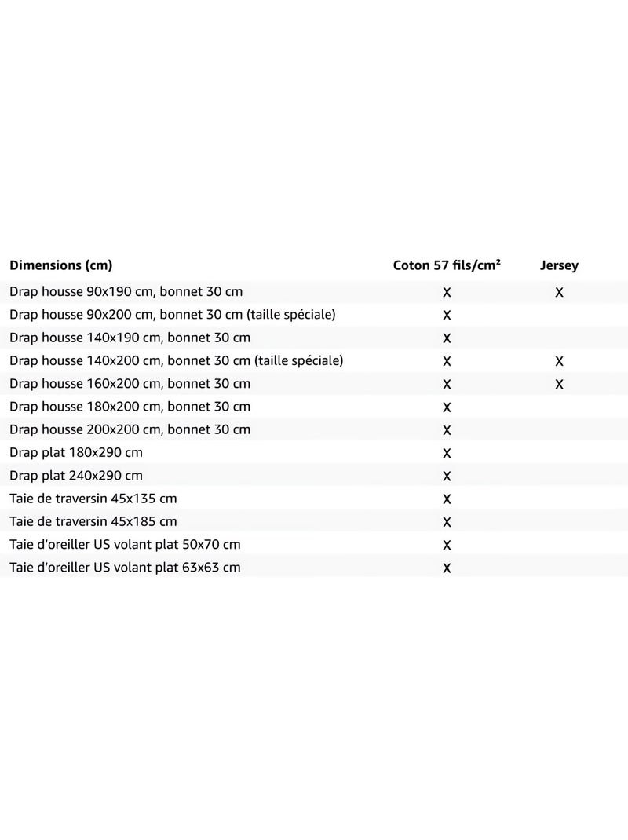Click the Dimensions (cm) column header
Screen dimensions: 628x840
pos(60,265)
